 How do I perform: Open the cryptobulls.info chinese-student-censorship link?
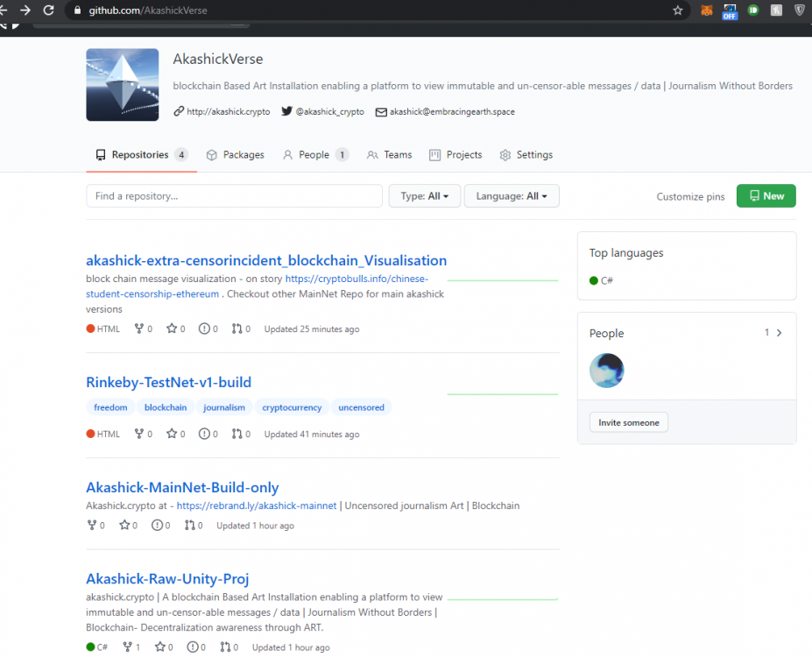pyautogui.click(x=357, y=279)
